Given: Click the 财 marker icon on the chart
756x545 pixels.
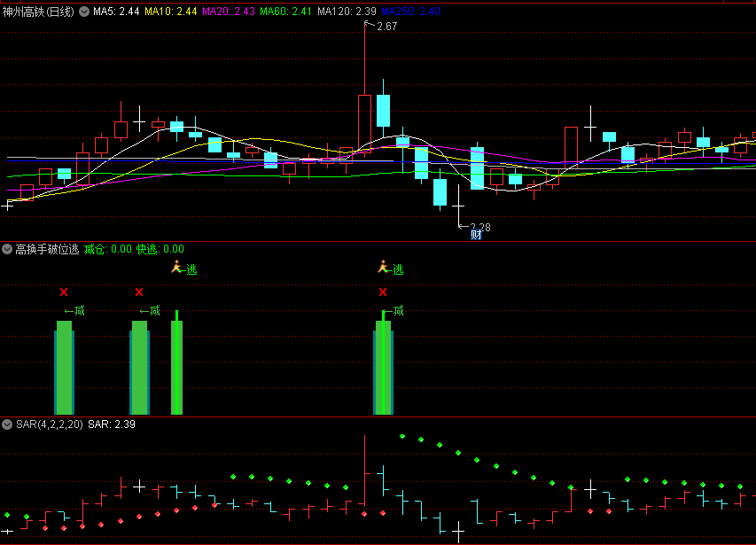Looking at the screenshot, I should click(476, 235).
